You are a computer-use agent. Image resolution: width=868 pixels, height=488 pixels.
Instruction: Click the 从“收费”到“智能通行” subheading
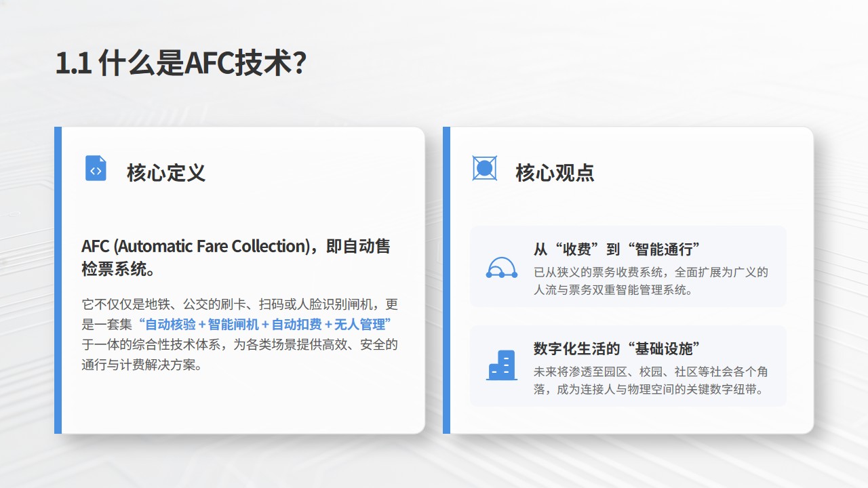pos(616,249)
